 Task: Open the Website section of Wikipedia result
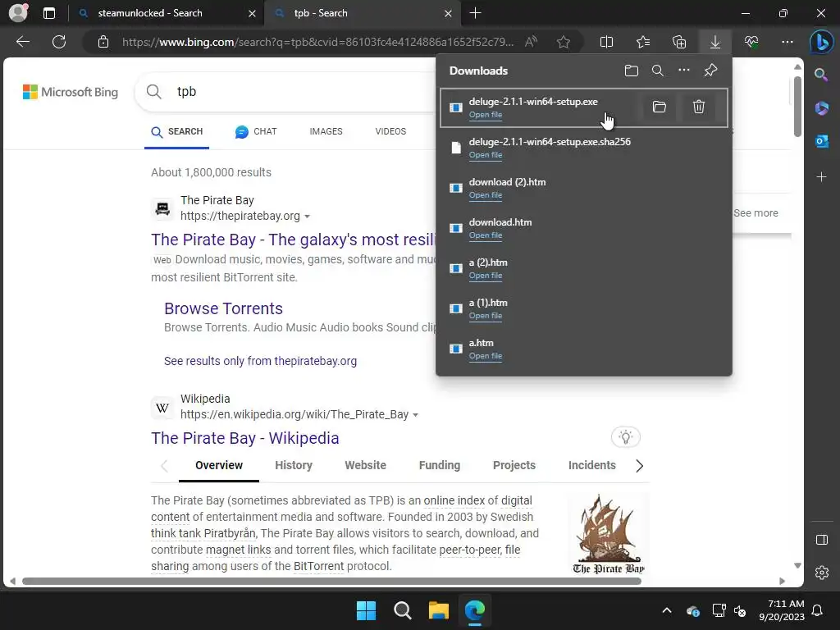point(365,466)
